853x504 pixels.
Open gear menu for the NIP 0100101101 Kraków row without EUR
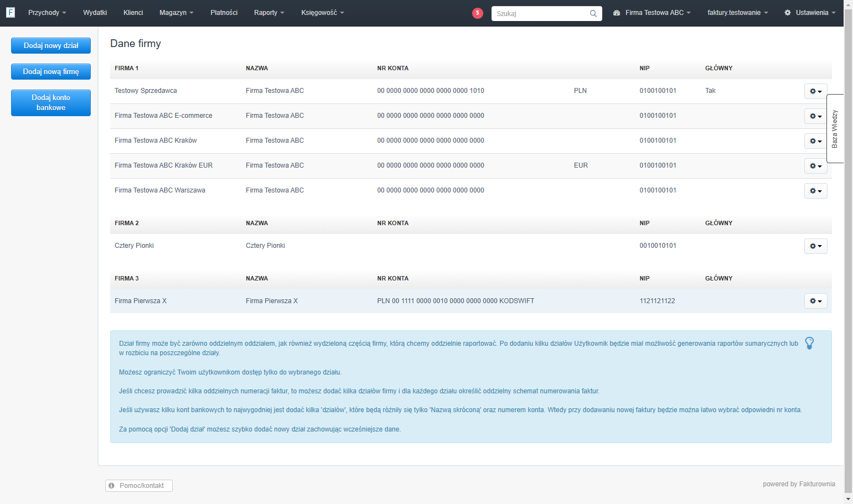(x=816, y=141)
